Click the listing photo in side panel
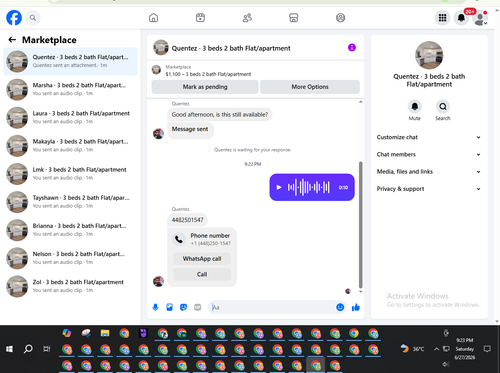The height and width of the screenshot is (373, 500). point(429,55)
